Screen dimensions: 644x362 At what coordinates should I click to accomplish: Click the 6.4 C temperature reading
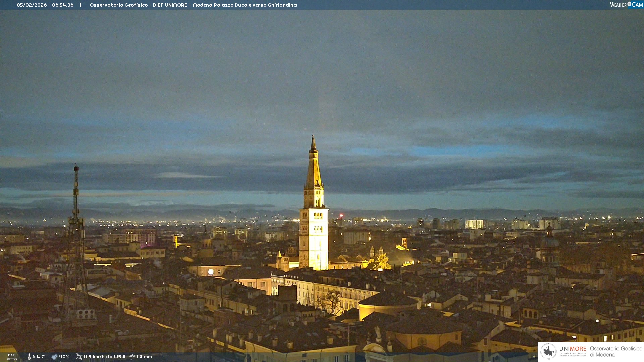tap(39, 357)
